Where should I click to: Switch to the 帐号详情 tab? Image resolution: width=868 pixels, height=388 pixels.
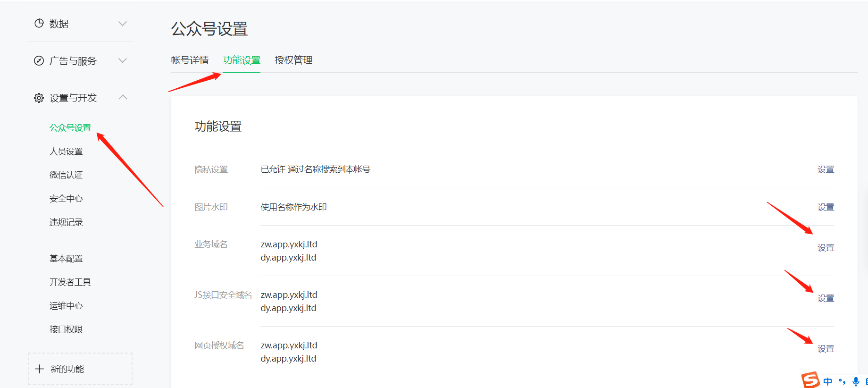click(190, 60)
